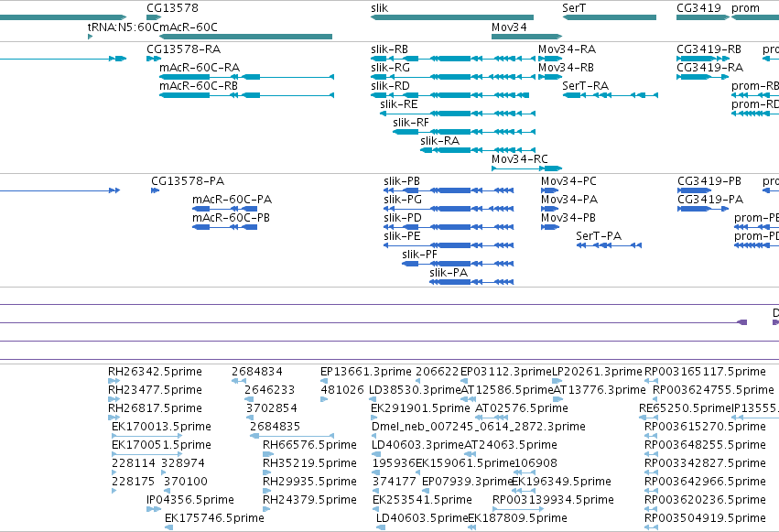The height and width of the screenshot is (532, 779).
Task: Select EST RH66576.5prime
Action: click(x=268, y=454)
